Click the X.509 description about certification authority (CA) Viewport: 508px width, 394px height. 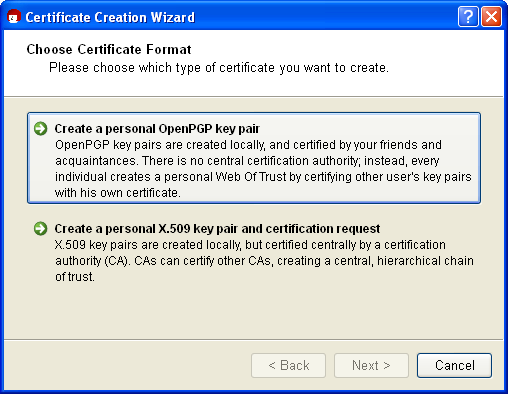pyautogui.click(x=264, y=261)
